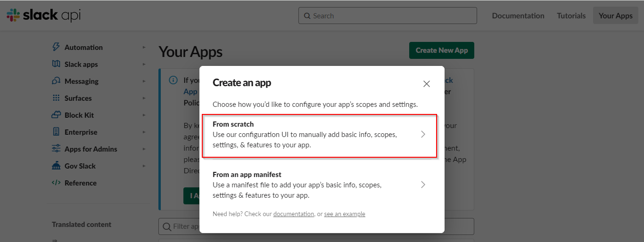The height and width of the screenshot is (242, 644).
Task: Click the From scratch chevron arrow
Action: coord(423,134)
